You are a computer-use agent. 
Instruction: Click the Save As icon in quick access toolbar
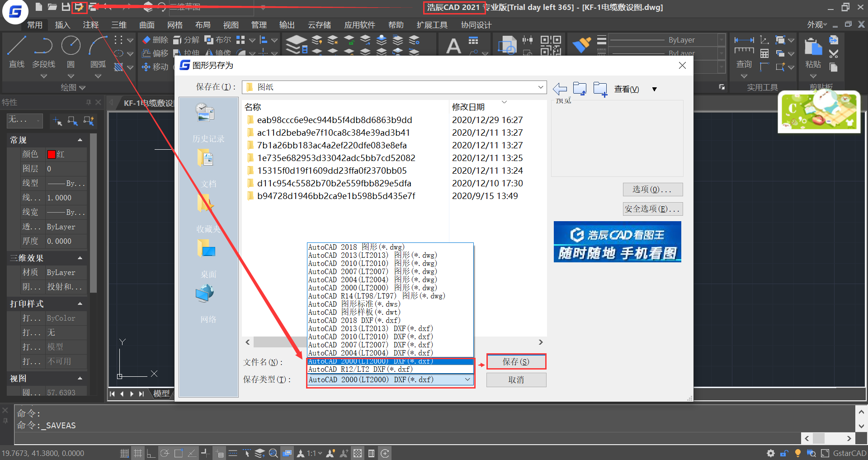click(79, 7)
